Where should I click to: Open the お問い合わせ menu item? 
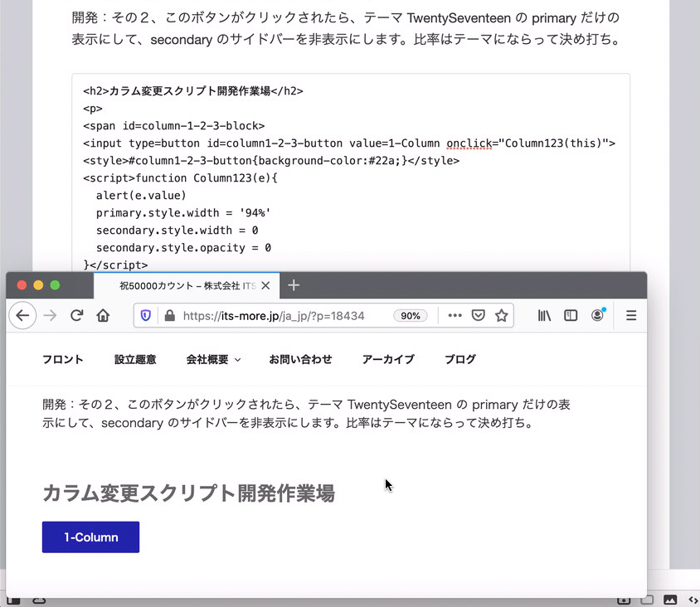[x=300, y=360]
